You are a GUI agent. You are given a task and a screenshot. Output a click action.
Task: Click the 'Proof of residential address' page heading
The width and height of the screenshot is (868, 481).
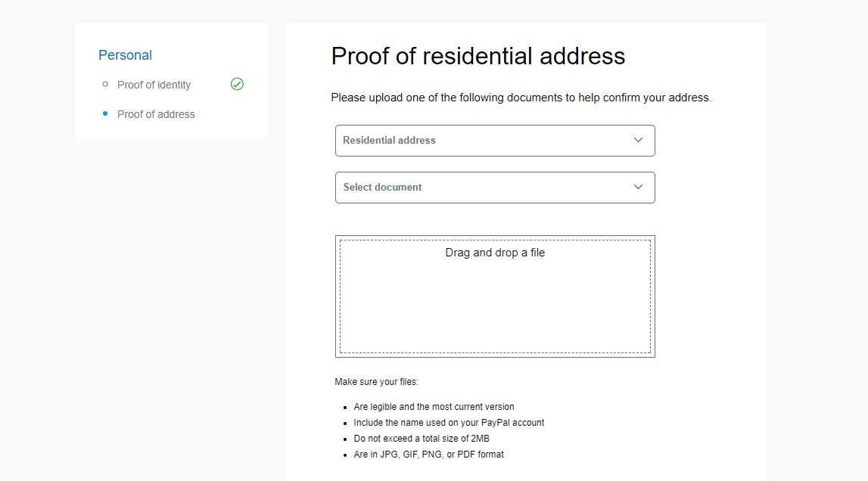click(478, 56)
